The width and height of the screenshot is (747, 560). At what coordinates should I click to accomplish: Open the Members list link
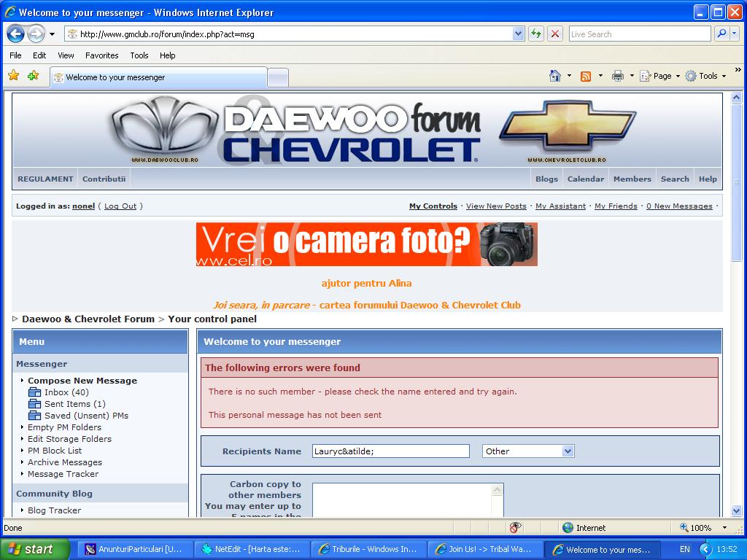632,179
